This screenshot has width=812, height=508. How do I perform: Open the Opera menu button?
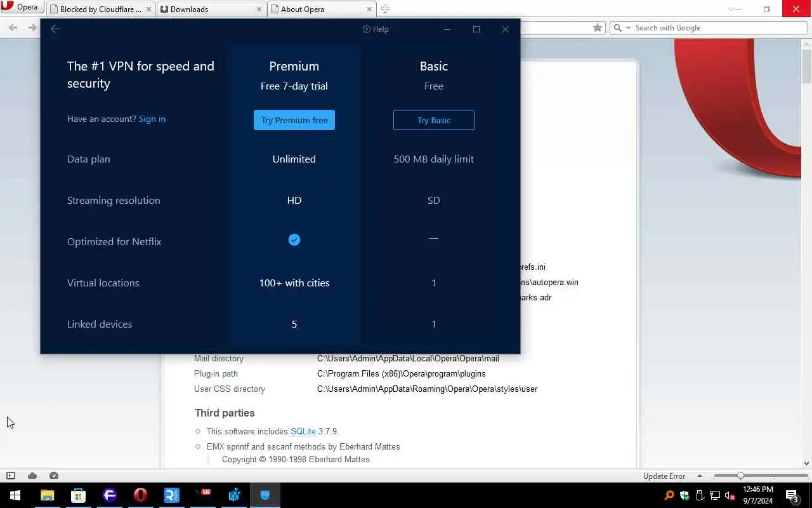(22, 8)
